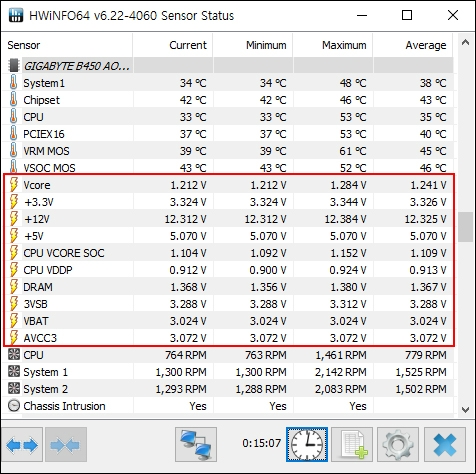Select the System 2 fan row
This screenshot has width=476, height=474.
point(228,389)
